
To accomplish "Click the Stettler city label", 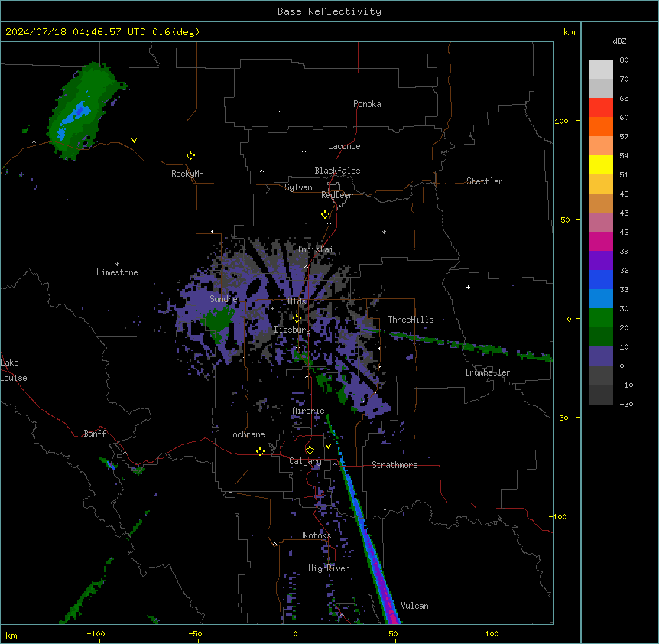I will [x=484, y=181].
